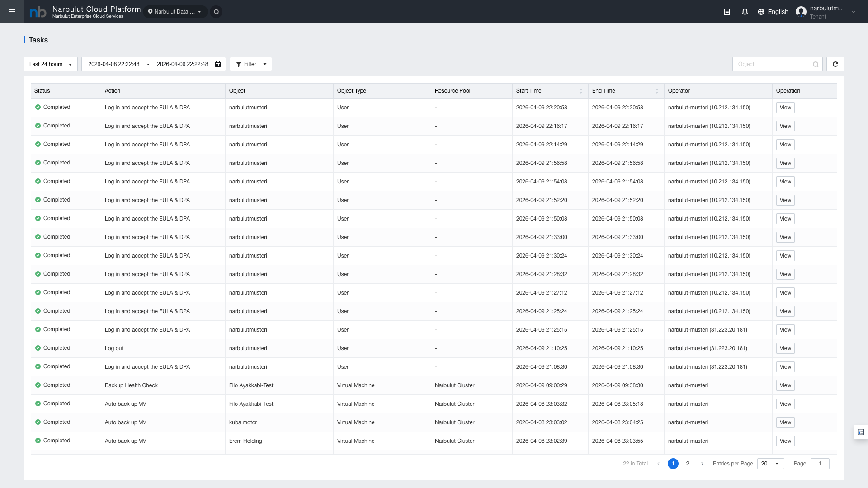Click the Tasks page heading

pos(38,40)
